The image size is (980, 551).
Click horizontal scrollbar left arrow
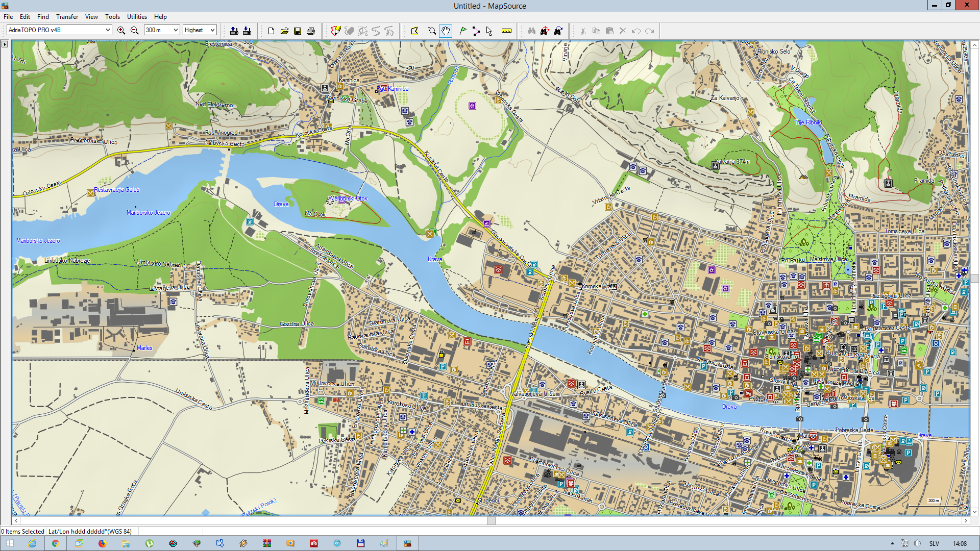16,521
